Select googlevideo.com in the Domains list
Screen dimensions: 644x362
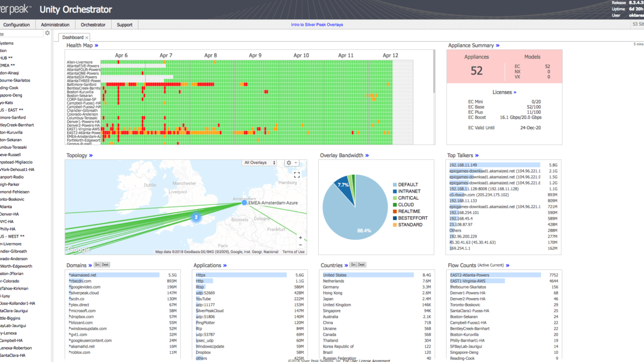[122, 287]
